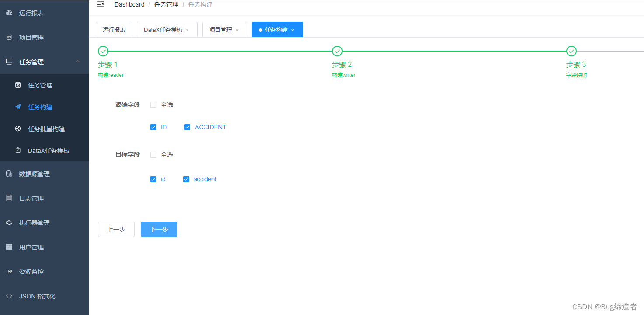Select the 资源监控 monitoring icon

(10, 271)
